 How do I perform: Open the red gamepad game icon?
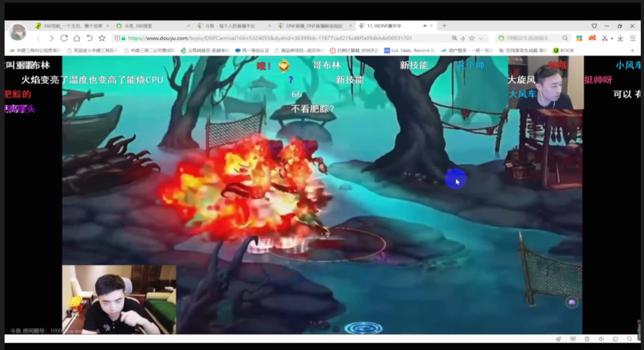point(592,38)
